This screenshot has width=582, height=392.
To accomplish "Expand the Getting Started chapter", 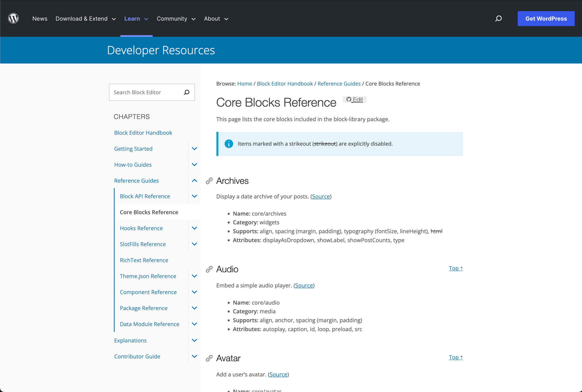I will 194,149.
